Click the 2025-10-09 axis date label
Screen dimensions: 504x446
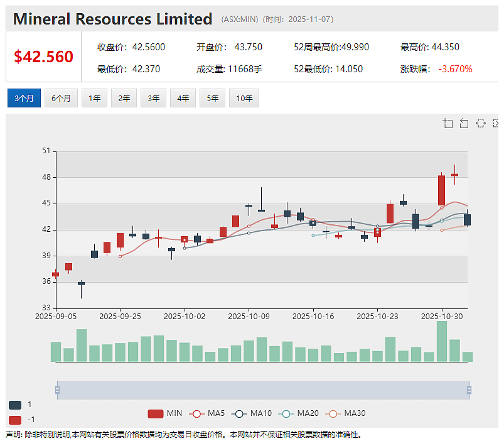pyautogui.click(x=249, y=317)
